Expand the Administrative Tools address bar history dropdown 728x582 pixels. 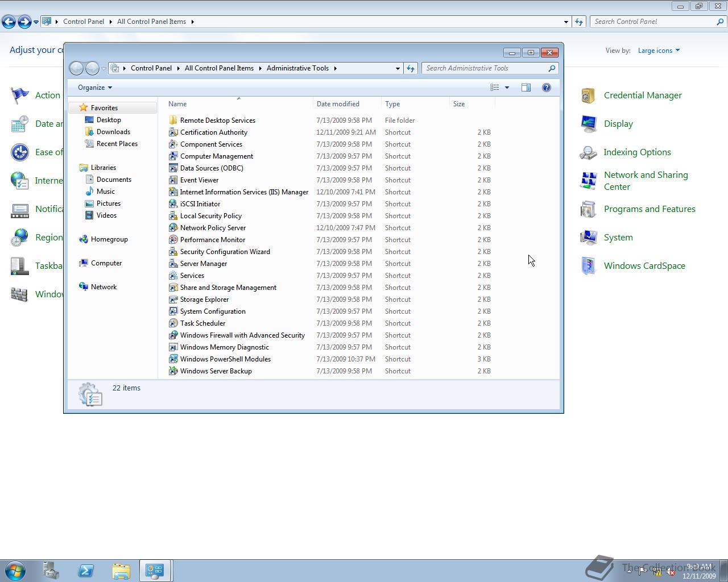[398, 68]
